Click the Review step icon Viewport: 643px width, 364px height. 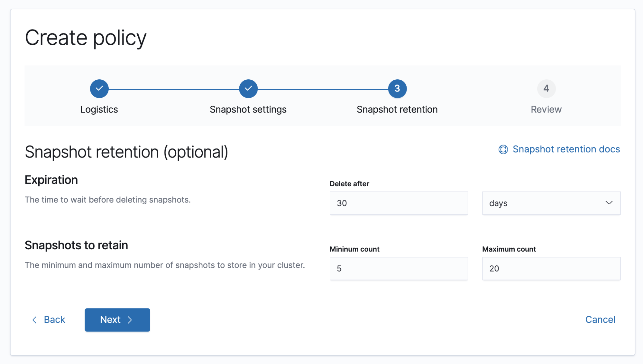point(546,89)
